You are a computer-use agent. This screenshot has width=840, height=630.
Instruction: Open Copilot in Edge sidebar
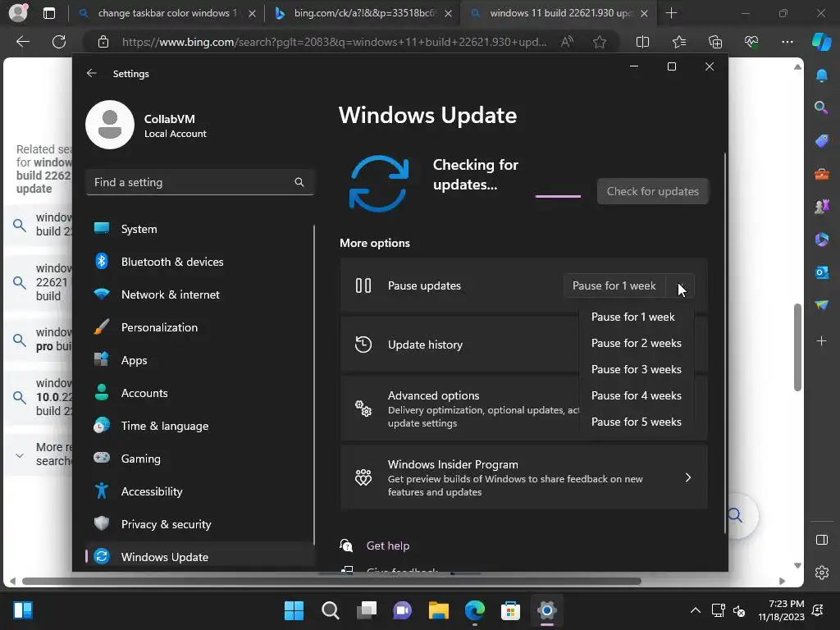[x=821, y=42]
